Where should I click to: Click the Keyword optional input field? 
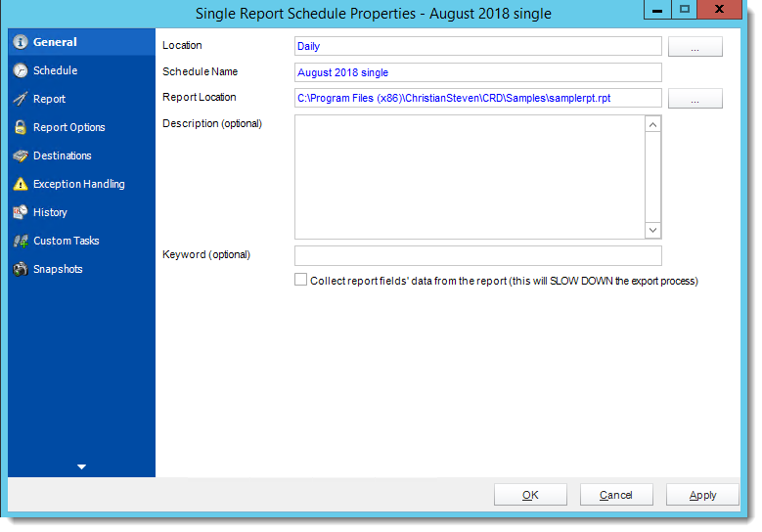pyautogui.click(x=478, y=255)
